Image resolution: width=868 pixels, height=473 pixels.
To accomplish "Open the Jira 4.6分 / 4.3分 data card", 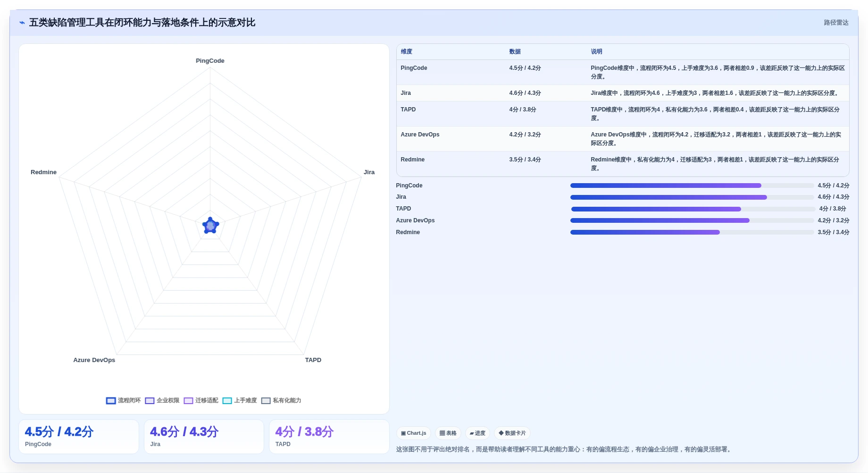I will tap(204, 437).
